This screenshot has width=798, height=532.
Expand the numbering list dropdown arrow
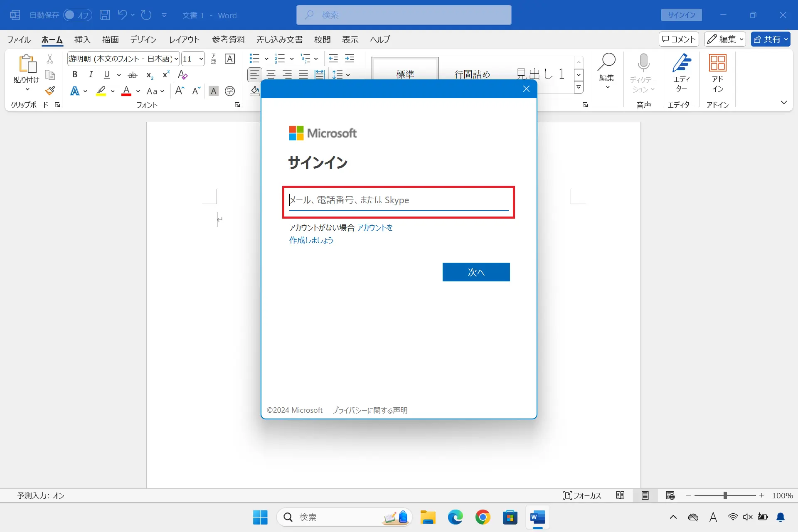pyautogui.click(x=292, y=59)
